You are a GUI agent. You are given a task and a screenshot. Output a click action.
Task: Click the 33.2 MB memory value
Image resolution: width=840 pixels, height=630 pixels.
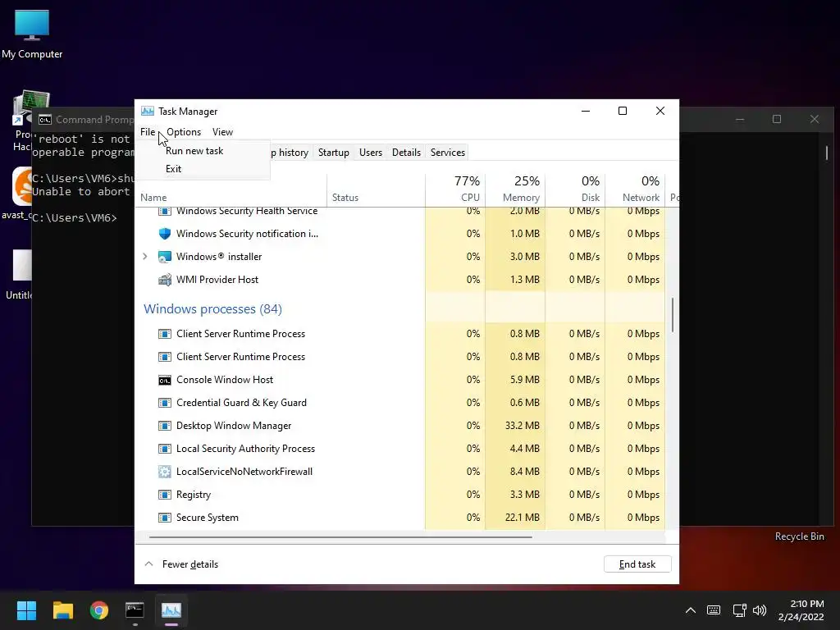[523, 426]
